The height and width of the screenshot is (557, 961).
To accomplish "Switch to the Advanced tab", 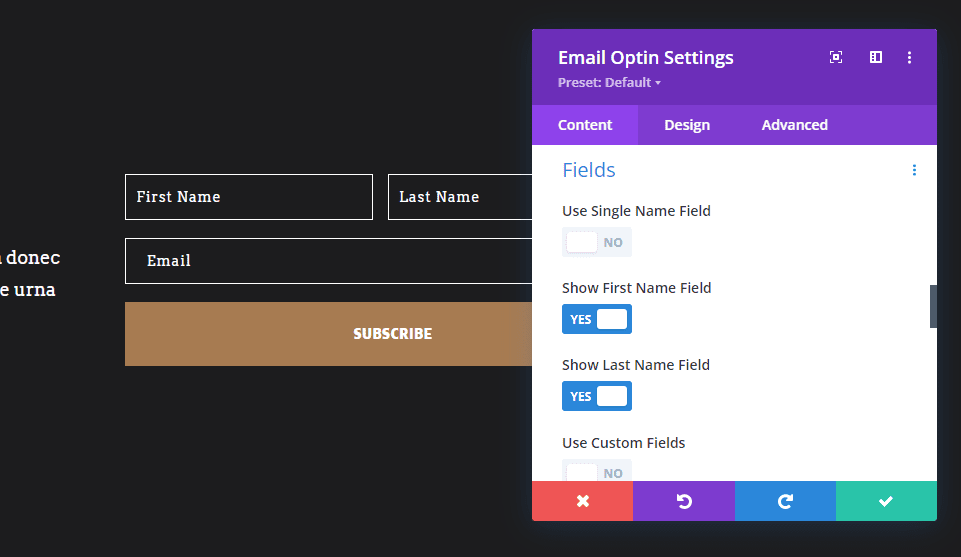I will [x=794, y=125].
